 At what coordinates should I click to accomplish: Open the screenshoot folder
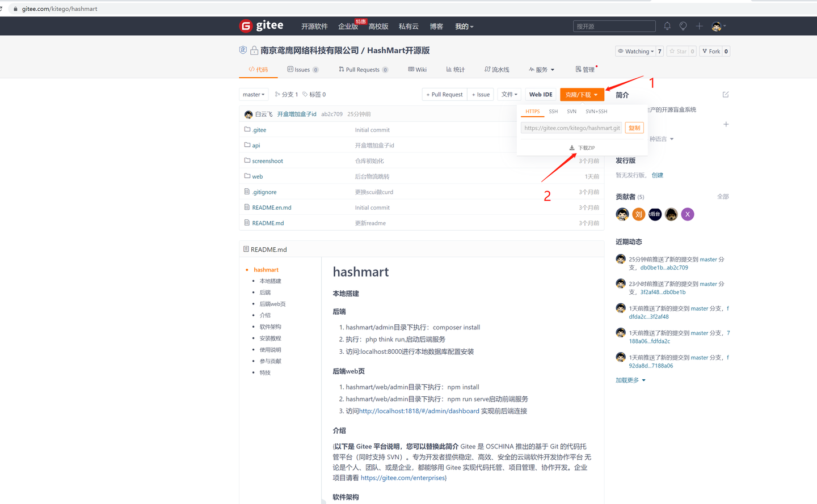tap(267, 160)
